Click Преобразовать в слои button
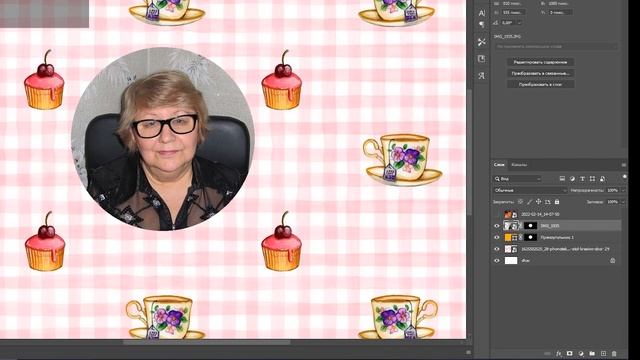Screen dimensions: 640x360 [x=540, y=84]
